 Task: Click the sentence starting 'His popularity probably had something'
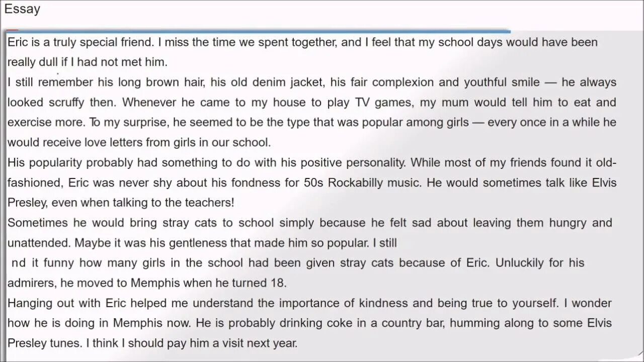coord(208,163)
